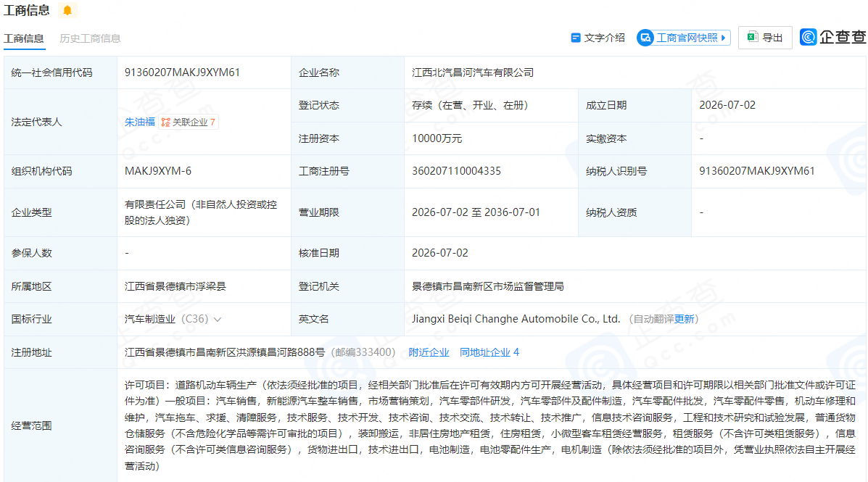Select the 经营范围 description paragraph
868x482 pixels.
(490, 425)
